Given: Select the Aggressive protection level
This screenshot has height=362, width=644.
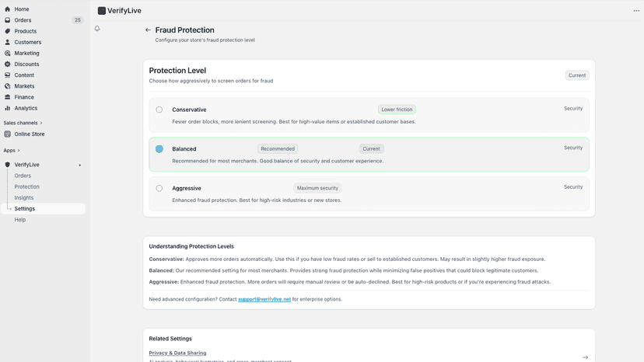Looking at the screenshot, I should click(x=159, y=189).
